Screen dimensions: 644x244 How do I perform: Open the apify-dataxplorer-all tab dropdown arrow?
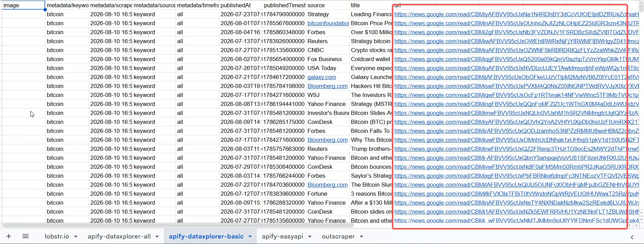pos(157,237)
